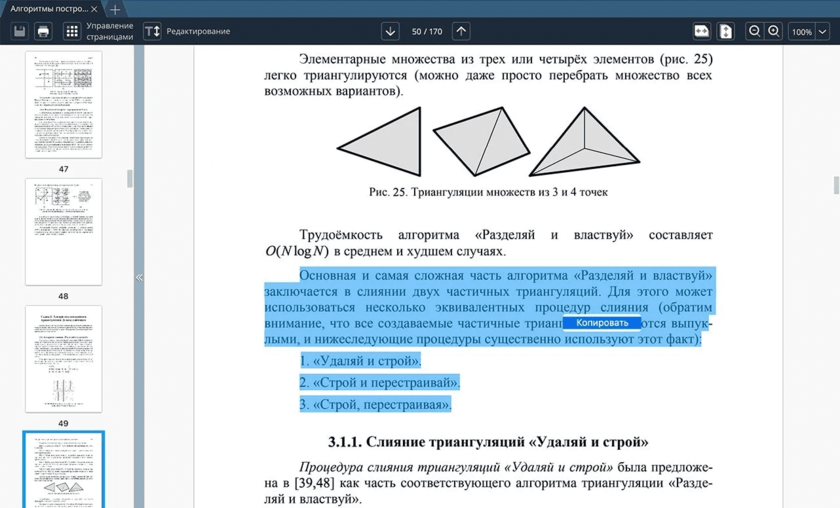Open a new tab with plus button
Viewport: 840px width, 508px height.
pos(115,8)
